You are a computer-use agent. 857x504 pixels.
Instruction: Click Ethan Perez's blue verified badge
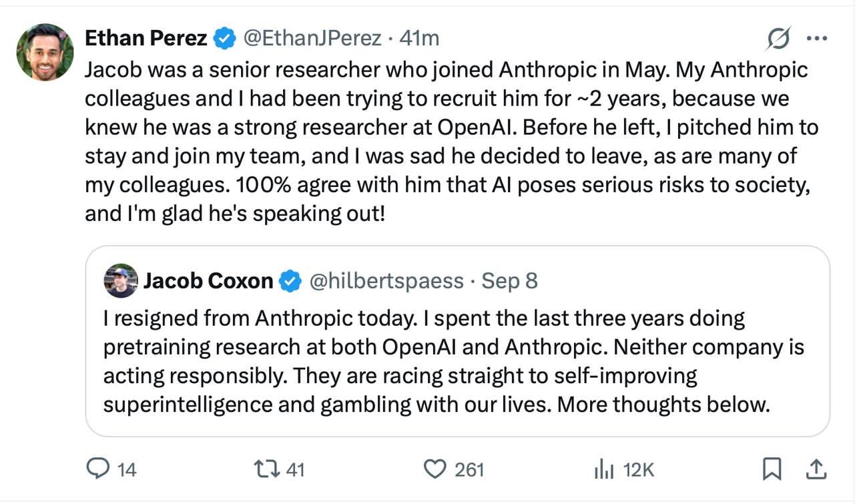(224, 39)
